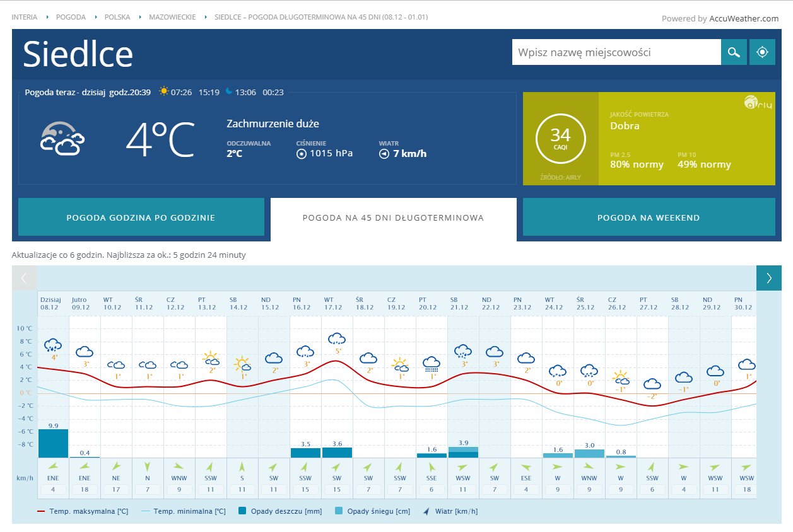Switch to Pogoda na weekend tab
Image resolution: width=793 pixels, height=532 pixels.
pyautogui.click(x=649, y=217)
